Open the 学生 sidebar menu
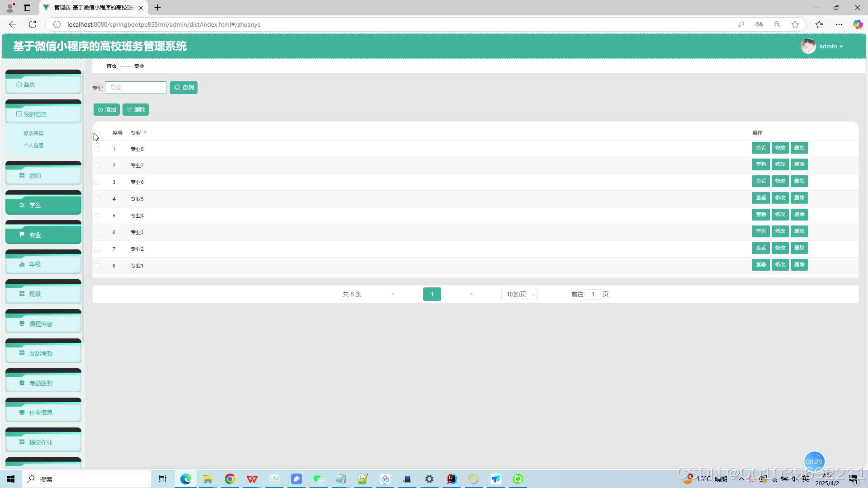Viewport: 868px width, 488px height. click(x=43, y=205)
